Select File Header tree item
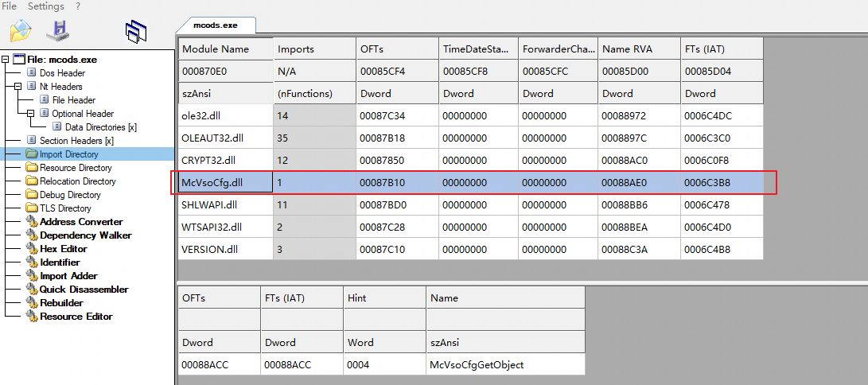The height and width of the screenshot is (385, 868). click(74, 100)
